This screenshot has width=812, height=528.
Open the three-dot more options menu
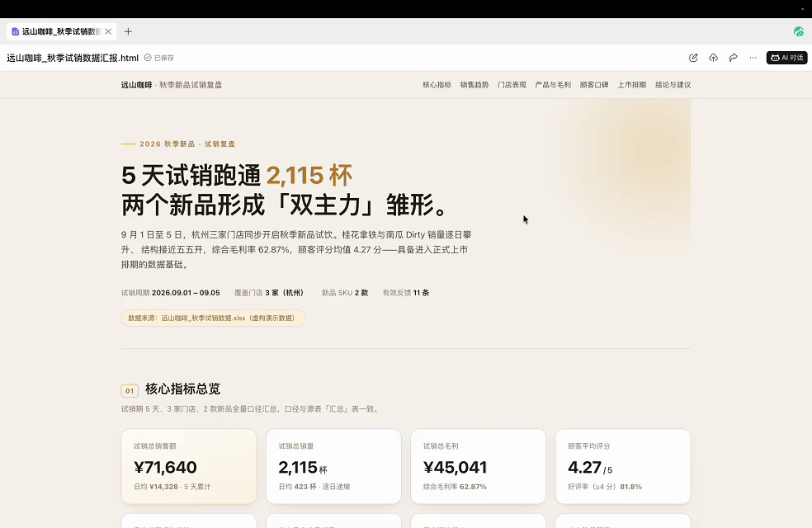[x=753, y=58]
